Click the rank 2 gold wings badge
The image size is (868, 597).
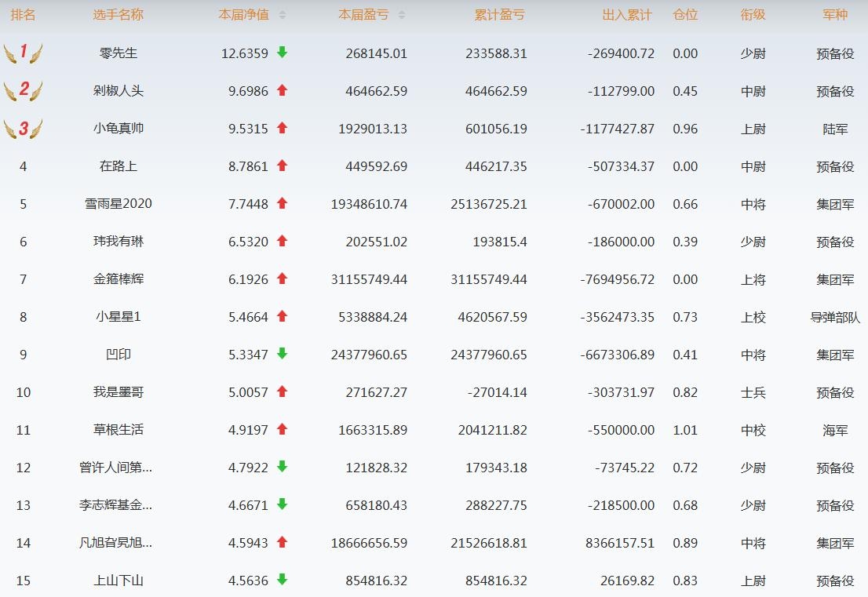23,91
